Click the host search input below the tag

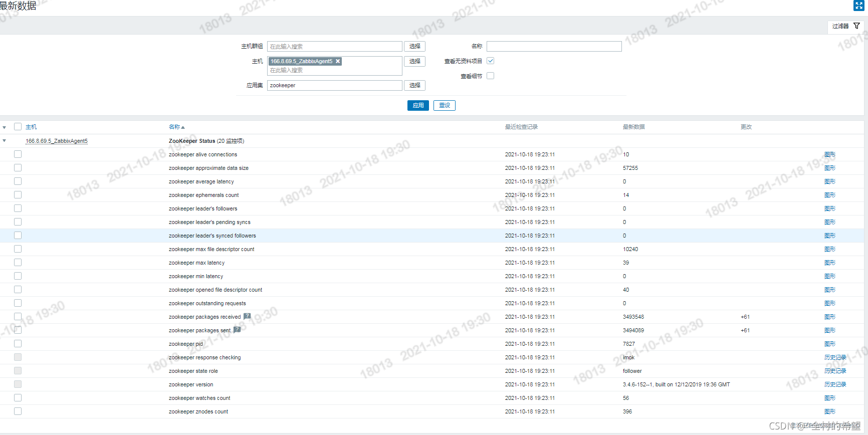pos(335,70)
